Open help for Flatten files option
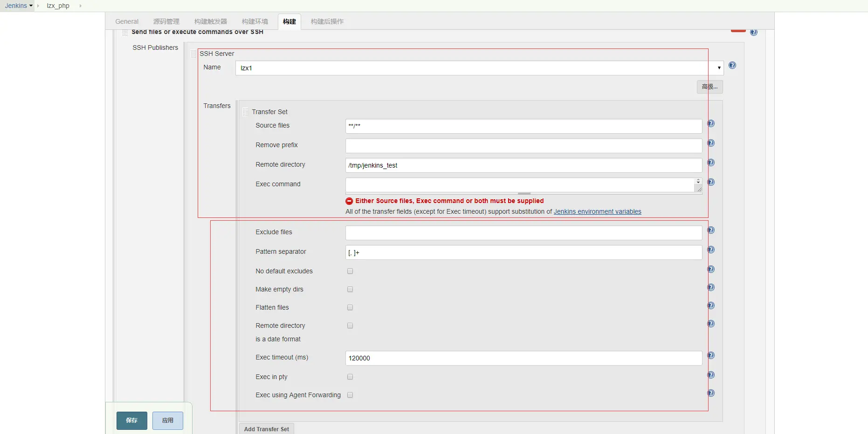Screen dimensions: 868x434 click(711, 305)
